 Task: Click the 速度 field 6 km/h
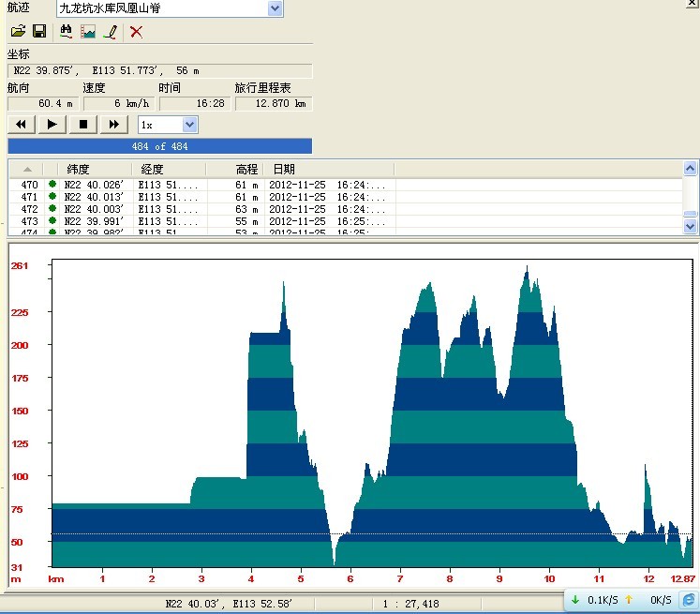[119, 104]
